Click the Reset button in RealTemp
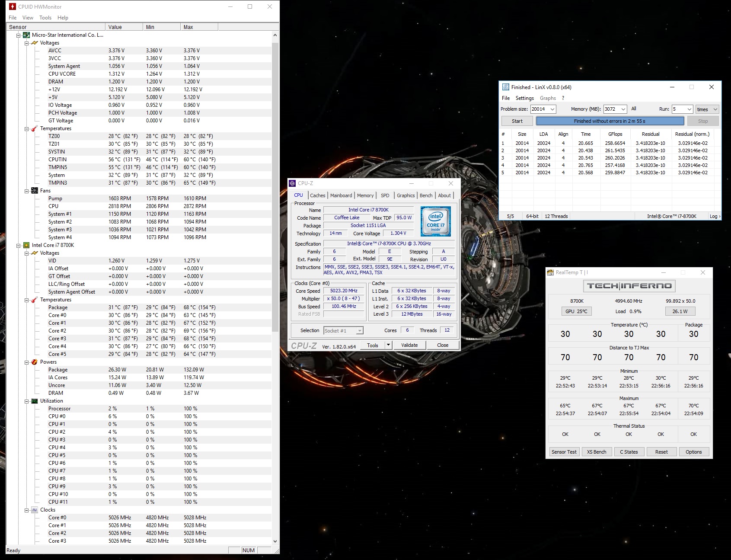The width and height of the screenshot is (731, 560). coord(661,452)
